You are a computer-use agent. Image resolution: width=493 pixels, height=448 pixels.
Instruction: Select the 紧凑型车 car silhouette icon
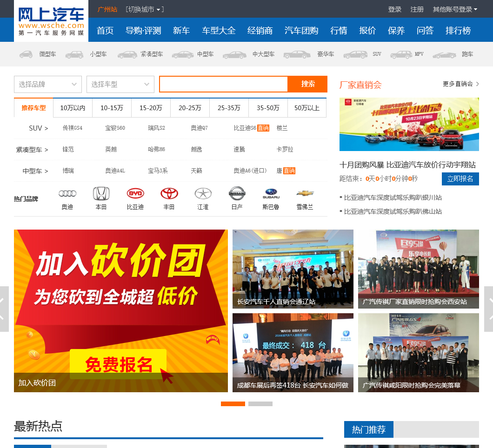(x=127, y=55)
